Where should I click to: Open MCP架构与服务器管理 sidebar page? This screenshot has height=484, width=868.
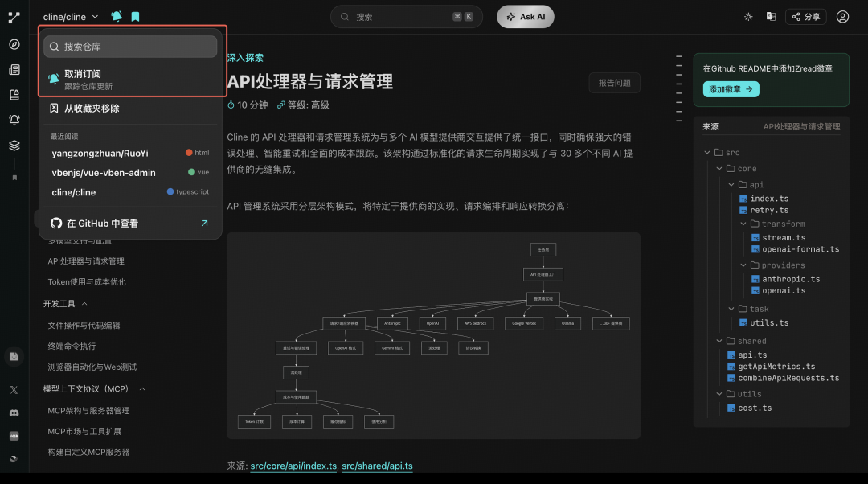pos(88,411)
